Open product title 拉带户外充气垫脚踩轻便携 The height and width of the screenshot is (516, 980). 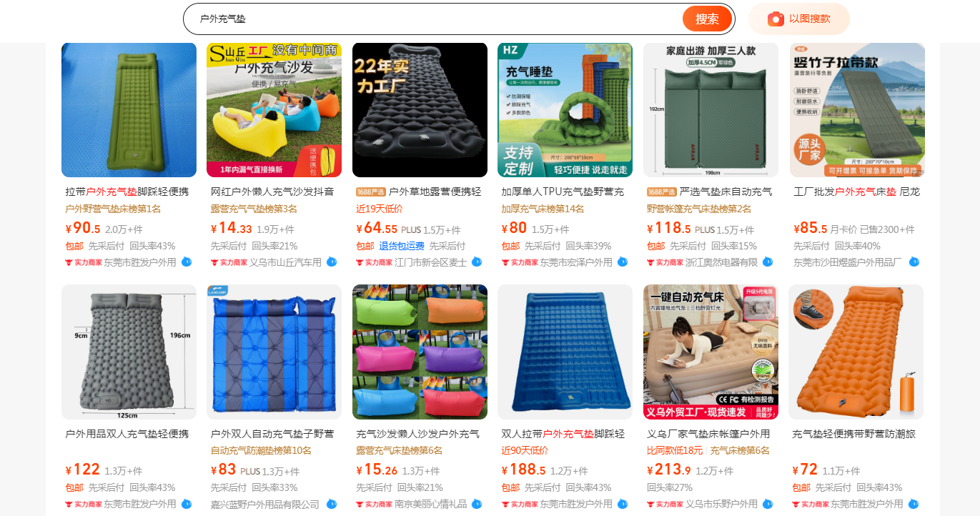127,192
